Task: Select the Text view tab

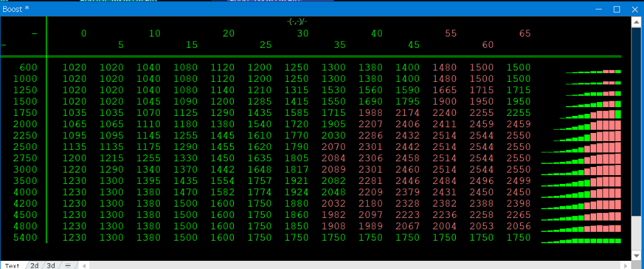Action: tap(13, 265)
